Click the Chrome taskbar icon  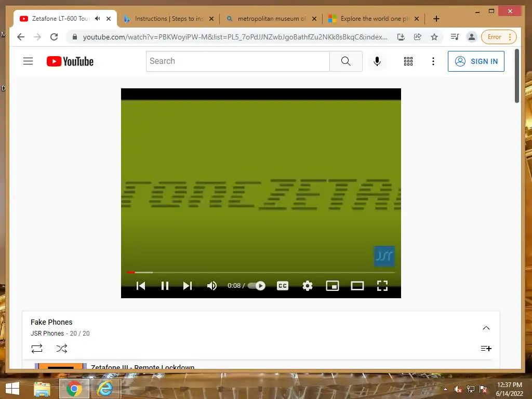74,389
